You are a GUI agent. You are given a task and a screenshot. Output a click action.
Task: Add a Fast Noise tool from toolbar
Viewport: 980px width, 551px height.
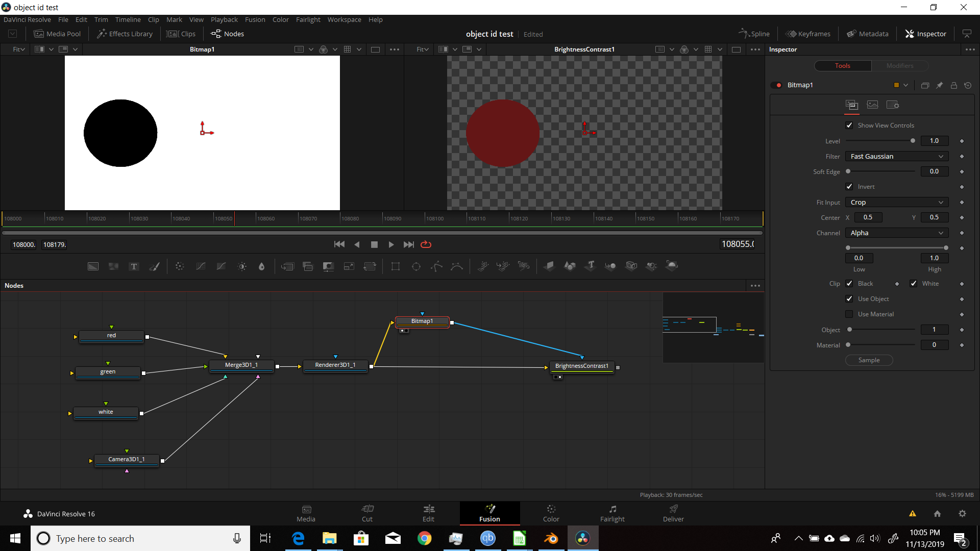(x=113, y=266)
